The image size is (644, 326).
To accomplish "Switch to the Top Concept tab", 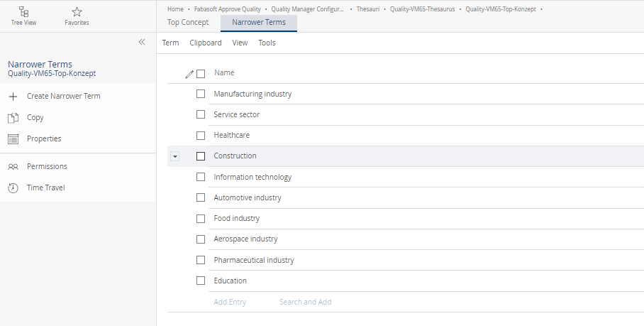I will click(188, 22).
